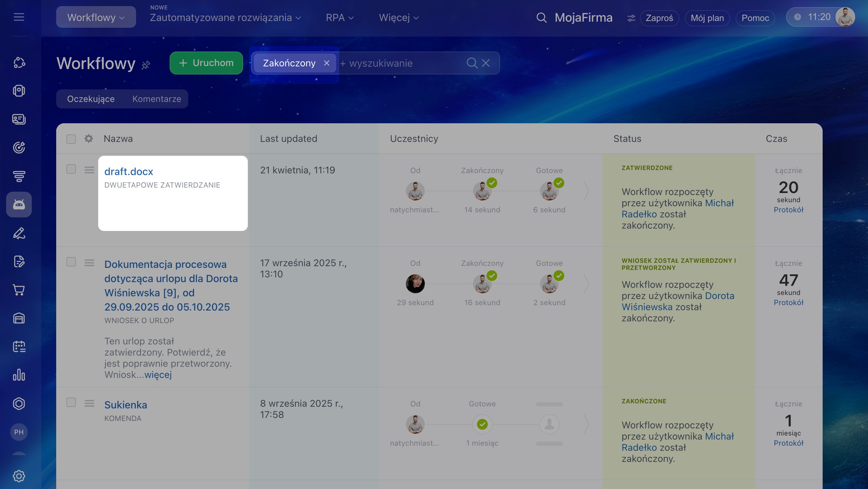Switch to the Komentarze tab

point(157,99)
